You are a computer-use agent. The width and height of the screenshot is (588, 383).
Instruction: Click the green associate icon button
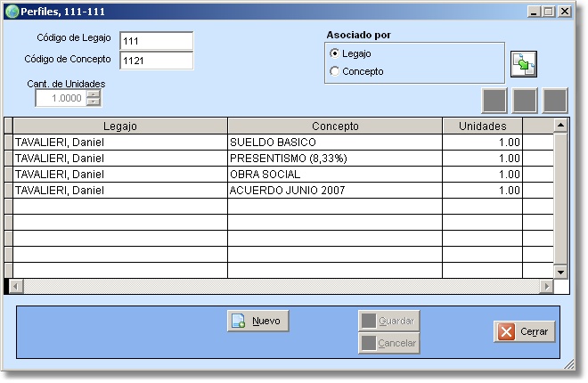tap(523, 65)
